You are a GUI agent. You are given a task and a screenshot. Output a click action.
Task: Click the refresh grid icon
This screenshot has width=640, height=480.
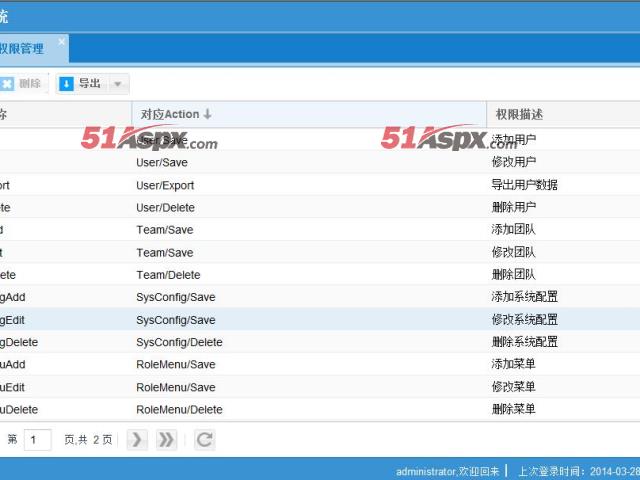(x=204, y=440)
